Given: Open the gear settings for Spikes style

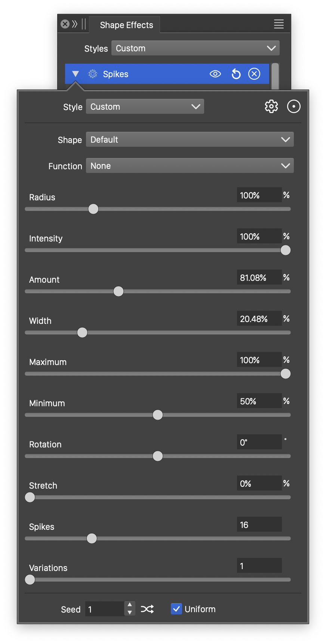Looking at the screenshot, I should [x=271, y=107].
